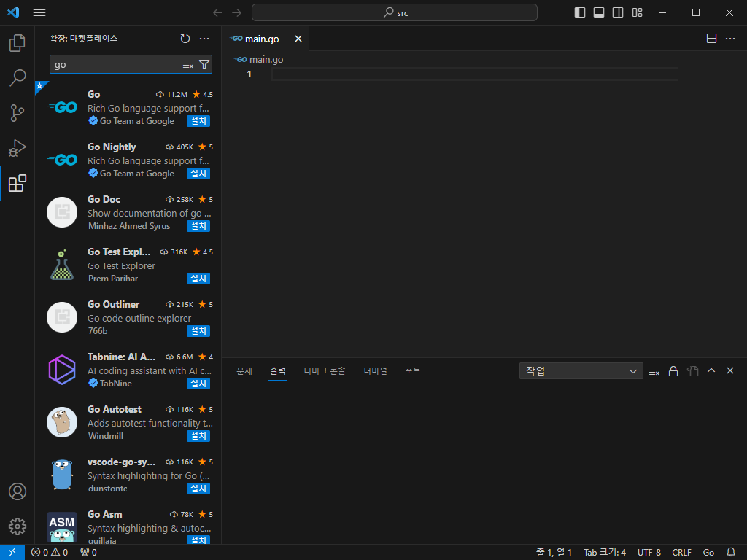Toggle the bottom panel visibility
The height and width of the screenshot is (560, 747).
coord(599,13)
